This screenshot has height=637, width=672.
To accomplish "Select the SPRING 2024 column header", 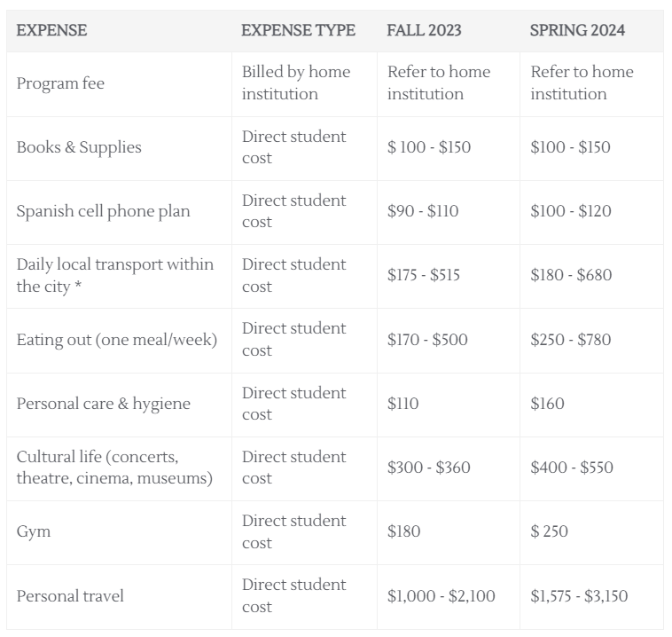I will click(577, 30).
